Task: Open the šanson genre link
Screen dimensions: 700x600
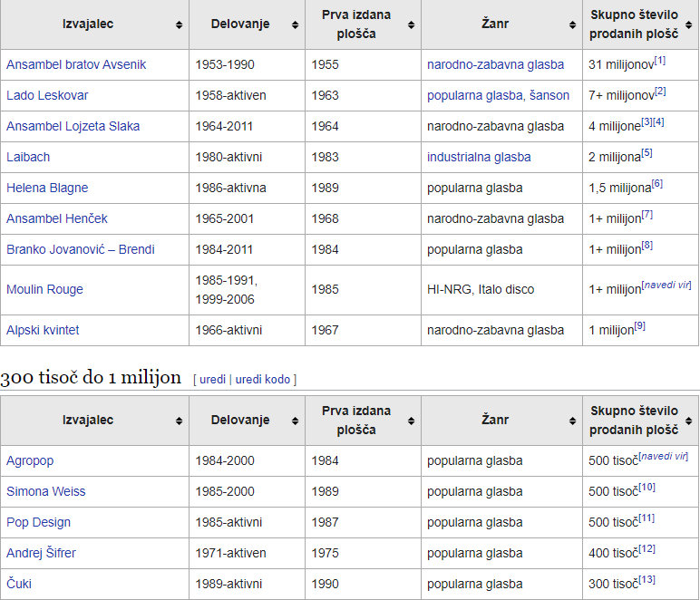Action: 549,95
